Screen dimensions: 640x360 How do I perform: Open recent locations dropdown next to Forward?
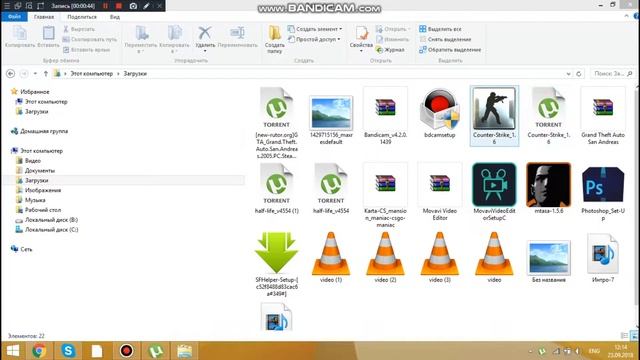coord(36,74)
